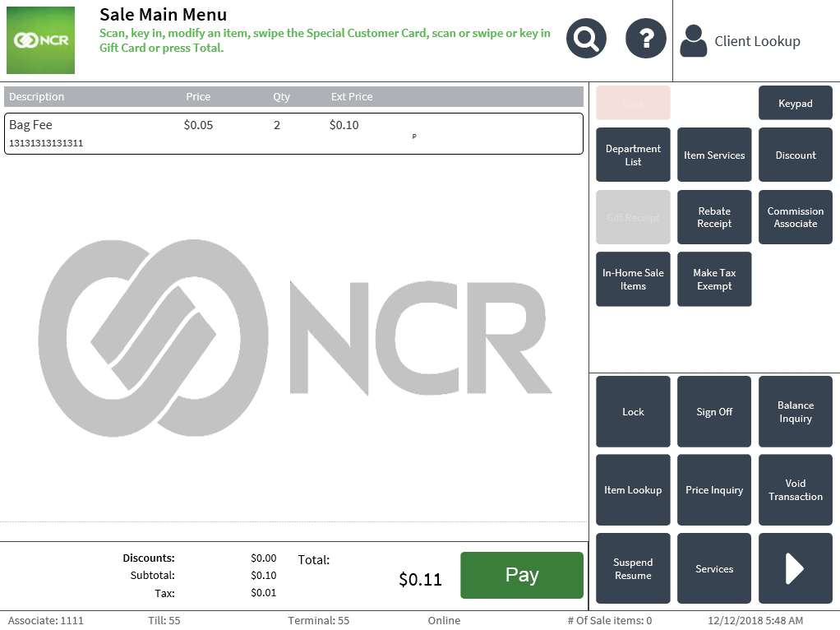
Task: Click the Tax value $0.01
Action: [x=264, y=592]
